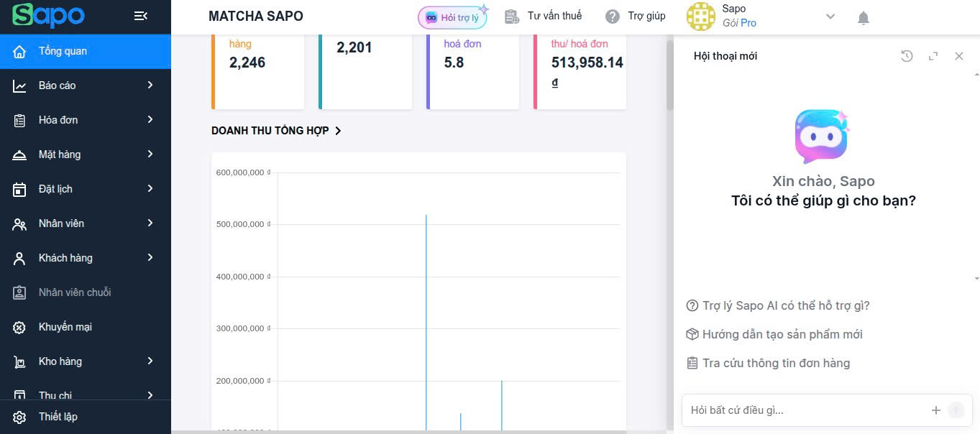Click the "Hội thoại mới" panel title
The image size is (980, 434).
pos(725,56)
